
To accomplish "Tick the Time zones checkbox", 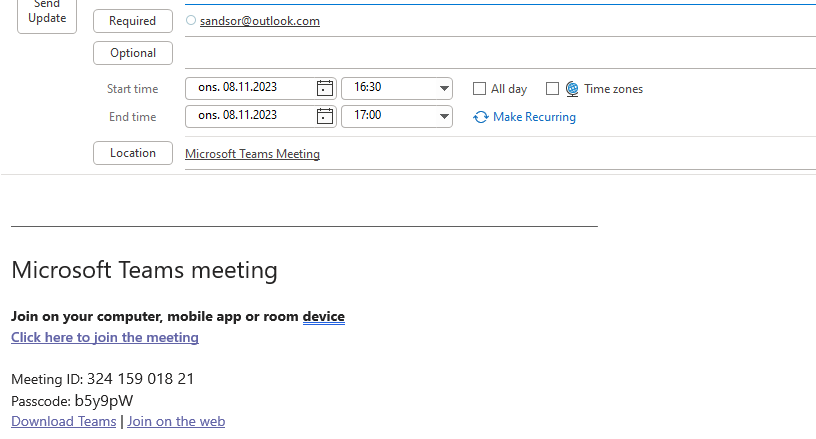I will click(x=552, y=89).
